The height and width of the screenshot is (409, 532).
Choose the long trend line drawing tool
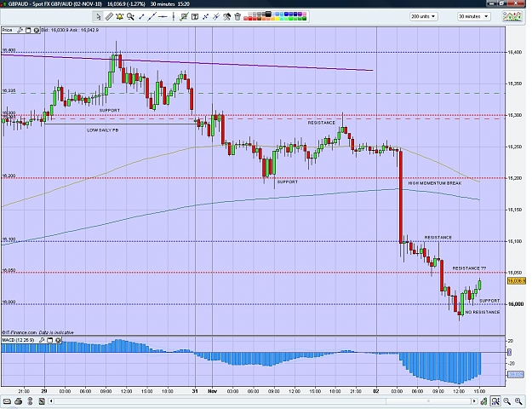click(x=152, y=16)
